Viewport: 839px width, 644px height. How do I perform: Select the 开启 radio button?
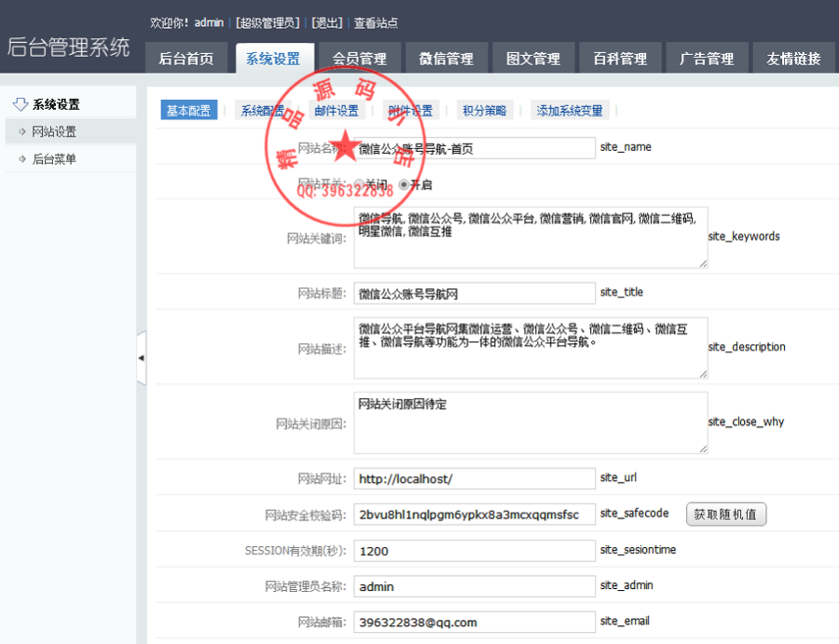(404, 185)
